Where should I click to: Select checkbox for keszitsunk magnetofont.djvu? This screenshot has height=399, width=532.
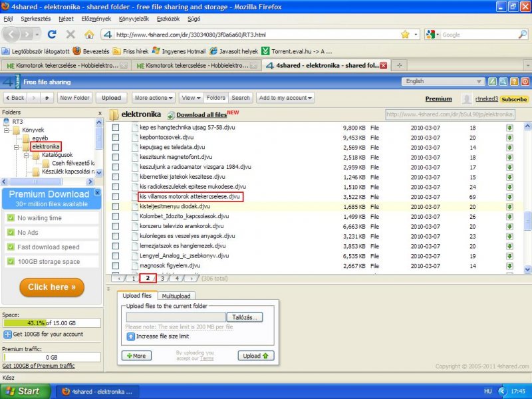coord(116,157)
